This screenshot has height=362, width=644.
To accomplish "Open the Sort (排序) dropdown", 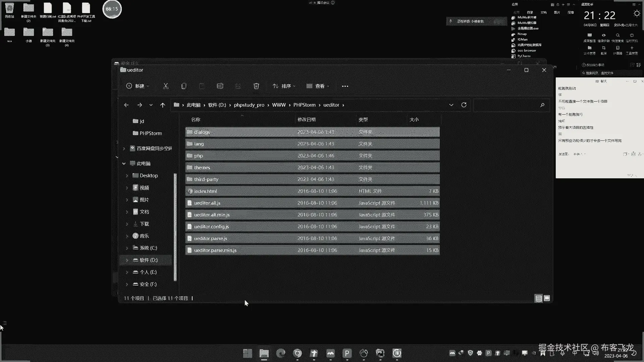I will point(284,86).
